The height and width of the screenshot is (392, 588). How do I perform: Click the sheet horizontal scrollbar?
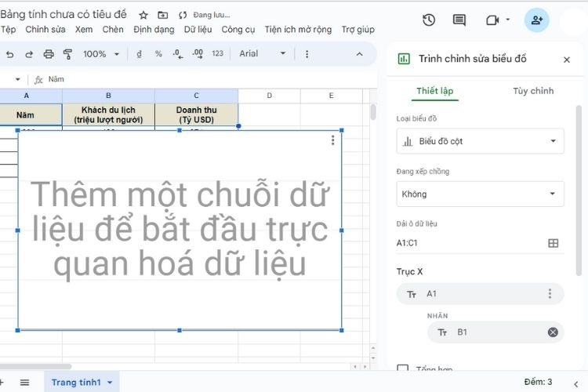click(35, 366)
